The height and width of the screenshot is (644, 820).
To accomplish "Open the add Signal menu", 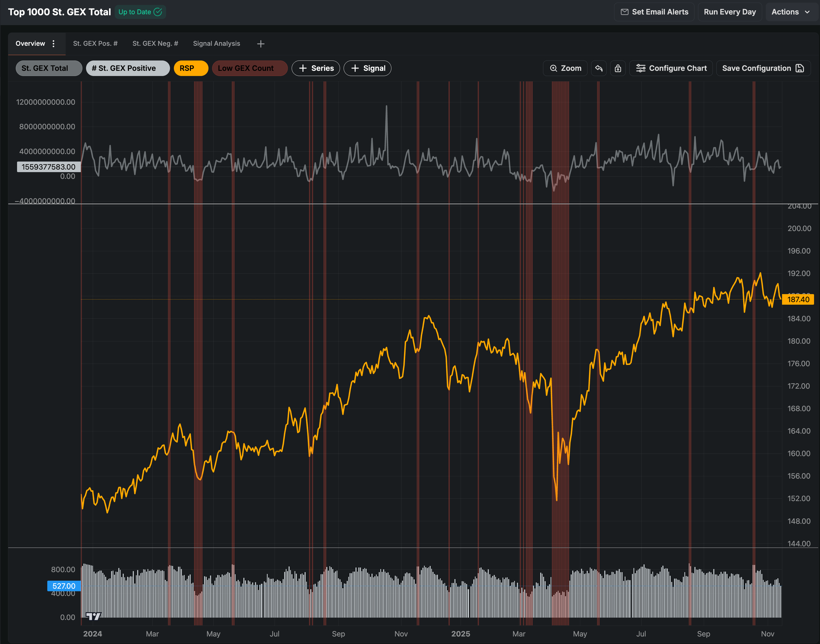I will pos(367,68).
